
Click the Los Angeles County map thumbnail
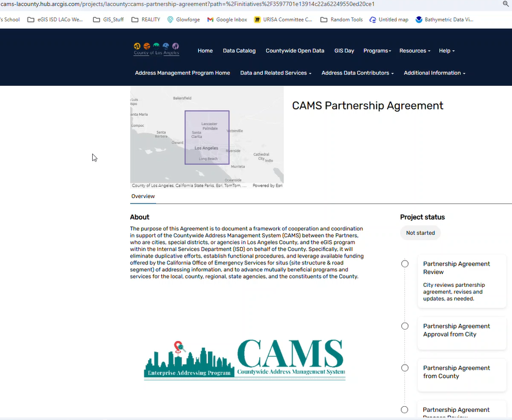[207, 137]
